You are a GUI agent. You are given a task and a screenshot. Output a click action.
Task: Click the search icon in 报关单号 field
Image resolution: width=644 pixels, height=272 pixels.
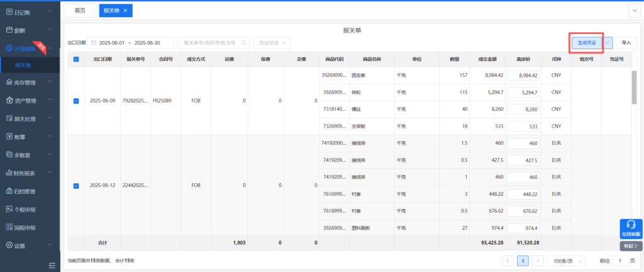point(245,43)
